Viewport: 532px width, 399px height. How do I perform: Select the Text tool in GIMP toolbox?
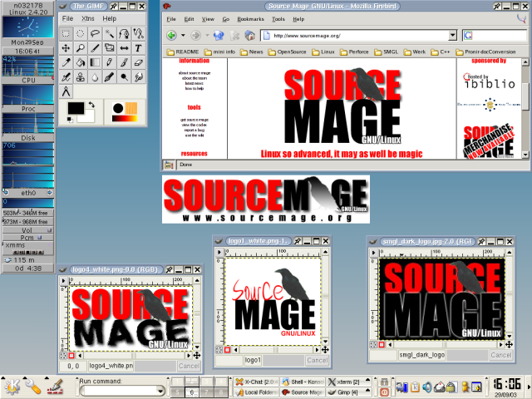(x=138, y=48)
